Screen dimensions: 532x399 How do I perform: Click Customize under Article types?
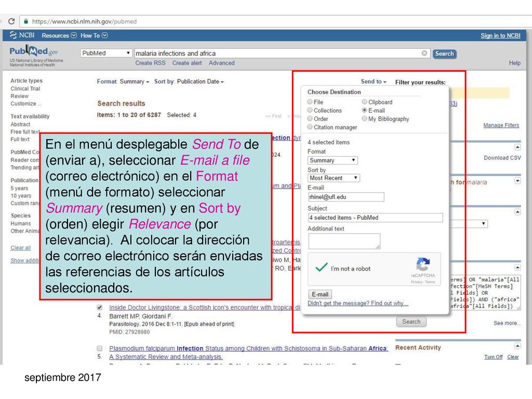[26, 103]
